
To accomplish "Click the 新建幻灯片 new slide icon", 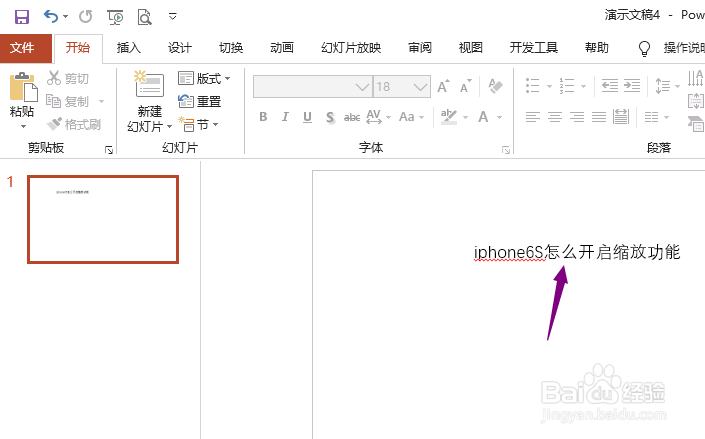I will [150, 85].
